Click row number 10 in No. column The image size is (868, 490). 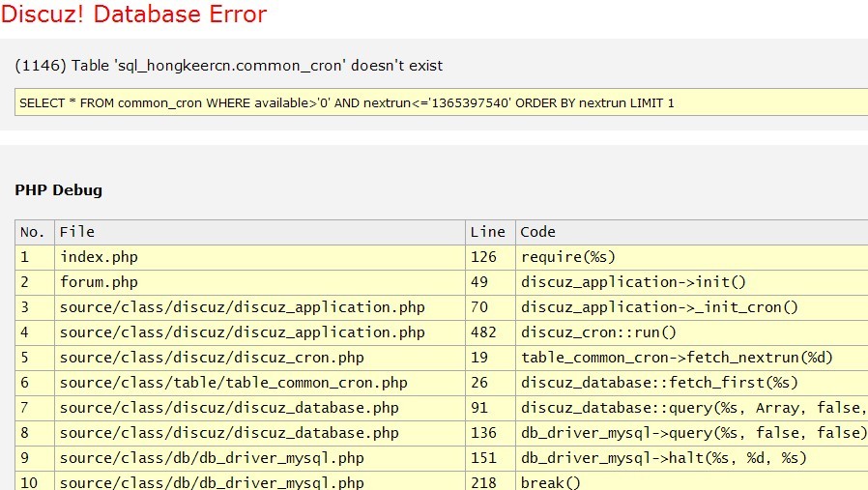(x=29, y=483)
